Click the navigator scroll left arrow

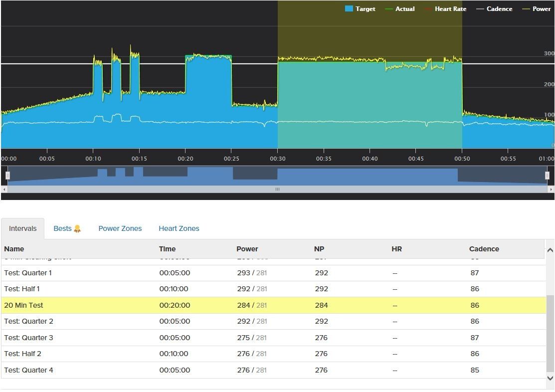(x=4, y=190)
